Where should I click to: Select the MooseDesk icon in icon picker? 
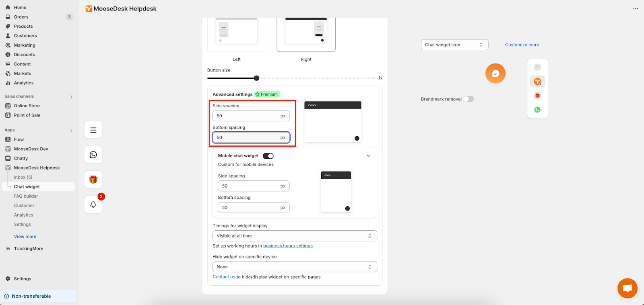pos(537,82)
